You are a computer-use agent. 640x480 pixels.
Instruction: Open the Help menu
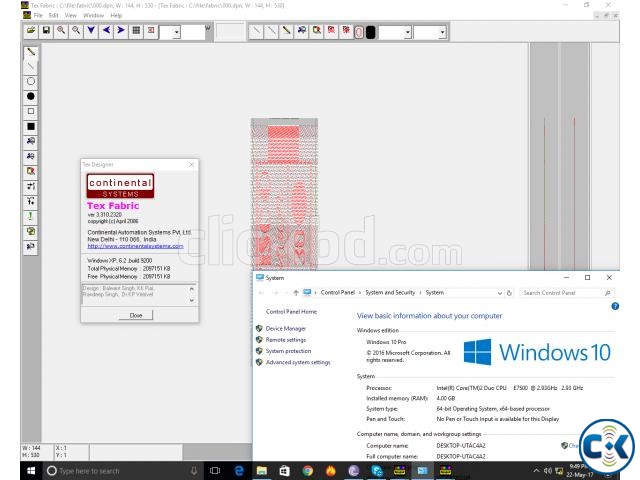[x=116, y=16]
